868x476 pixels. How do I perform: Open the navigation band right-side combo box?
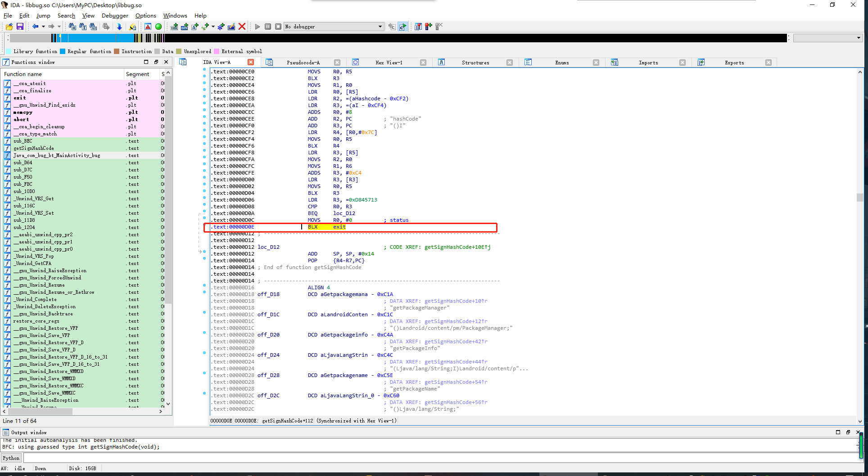coord(827,38)
